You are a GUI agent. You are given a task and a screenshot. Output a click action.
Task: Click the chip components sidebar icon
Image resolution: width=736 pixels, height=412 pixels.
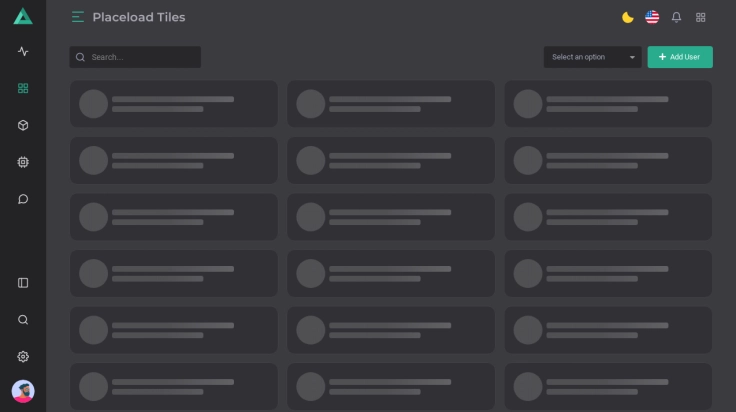23,162
